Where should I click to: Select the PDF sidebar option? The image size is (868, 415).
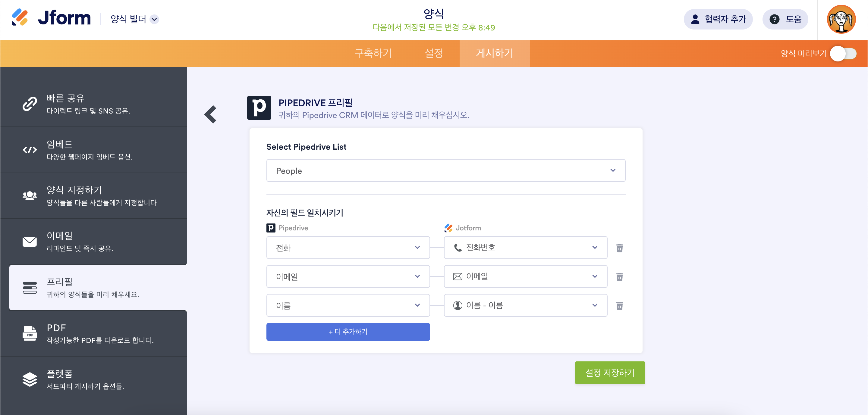click(93, 333)
